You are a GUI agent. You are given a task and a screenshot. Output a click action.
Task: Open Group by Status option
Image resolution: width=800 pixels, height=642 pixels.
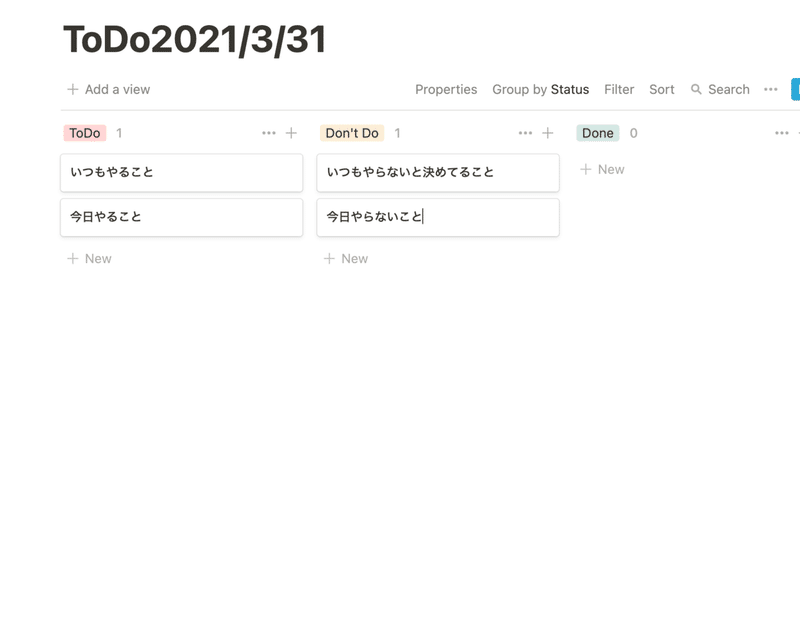pos(540,89)
